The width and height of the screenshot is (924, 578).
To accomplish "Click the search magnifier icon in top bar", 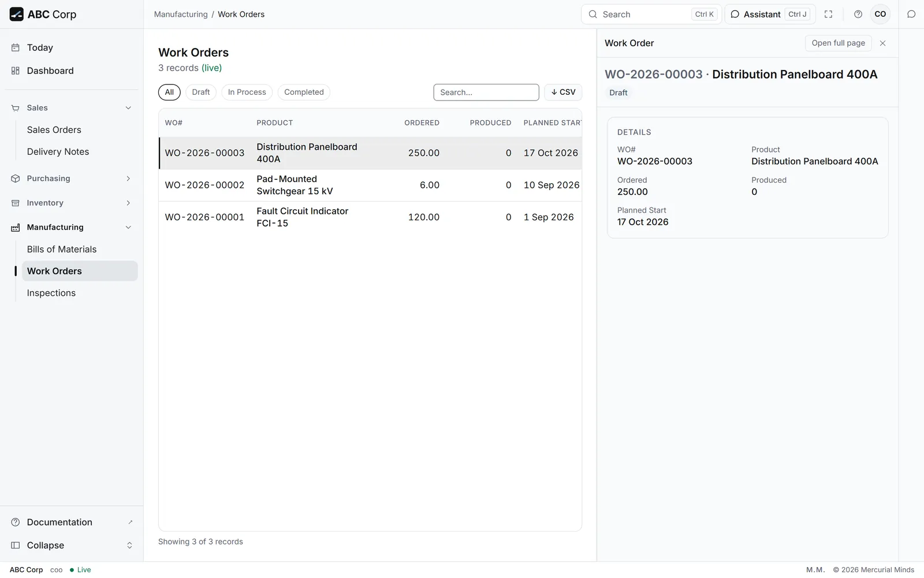I will coord(593,14).
